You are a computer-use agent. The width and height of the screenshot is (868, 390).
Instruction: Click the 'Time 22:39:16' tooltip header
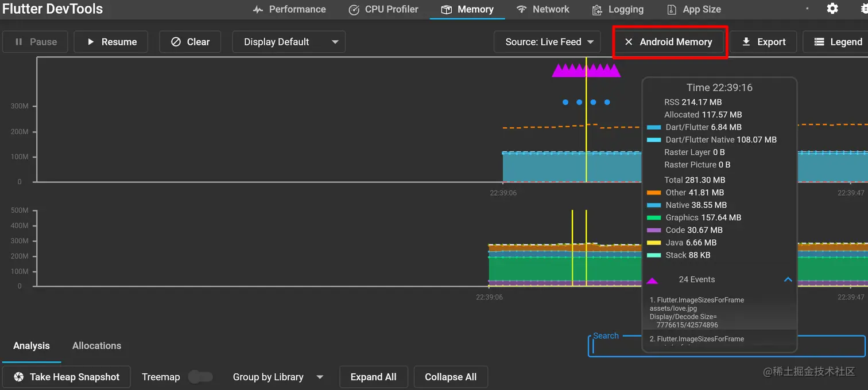tap(719, 88)
